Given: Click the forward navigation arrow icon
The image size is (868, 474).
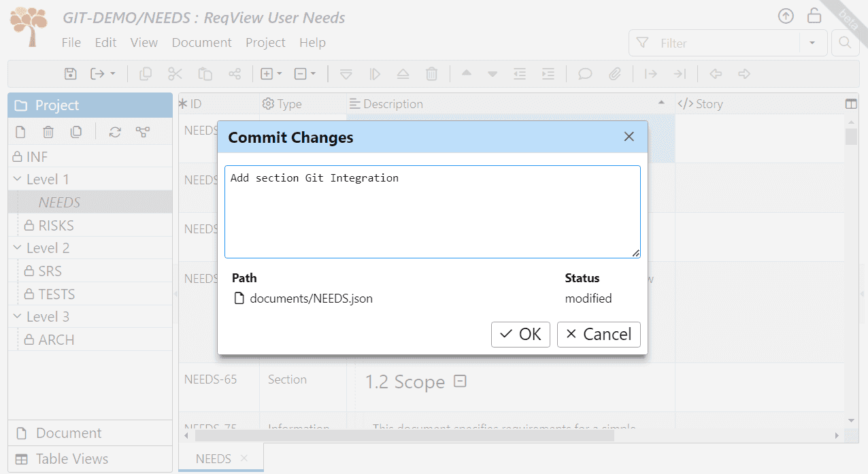Looking at the screenshot, I should coord(744,73).
